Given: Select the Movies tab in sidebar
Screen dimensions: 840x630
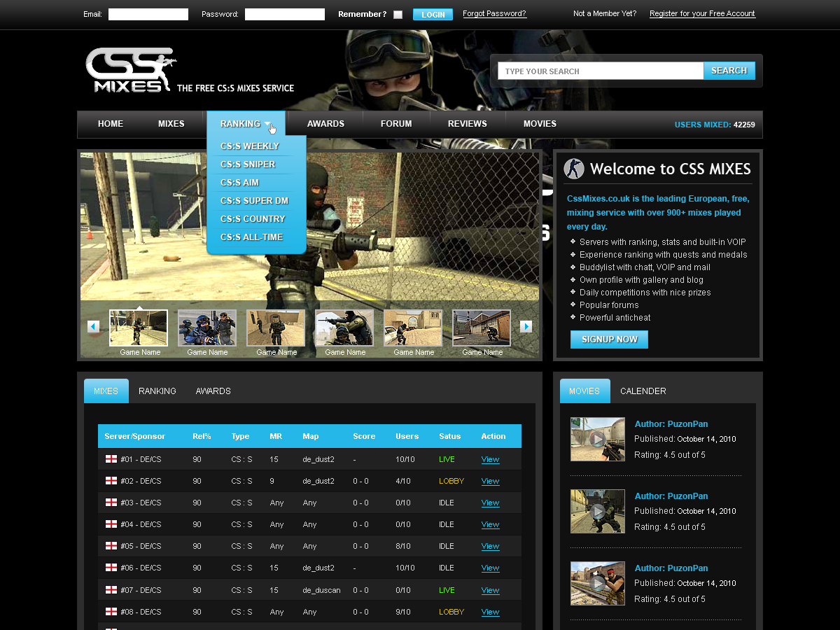Looking at the screenshot, I should click(x=585, y=391).
